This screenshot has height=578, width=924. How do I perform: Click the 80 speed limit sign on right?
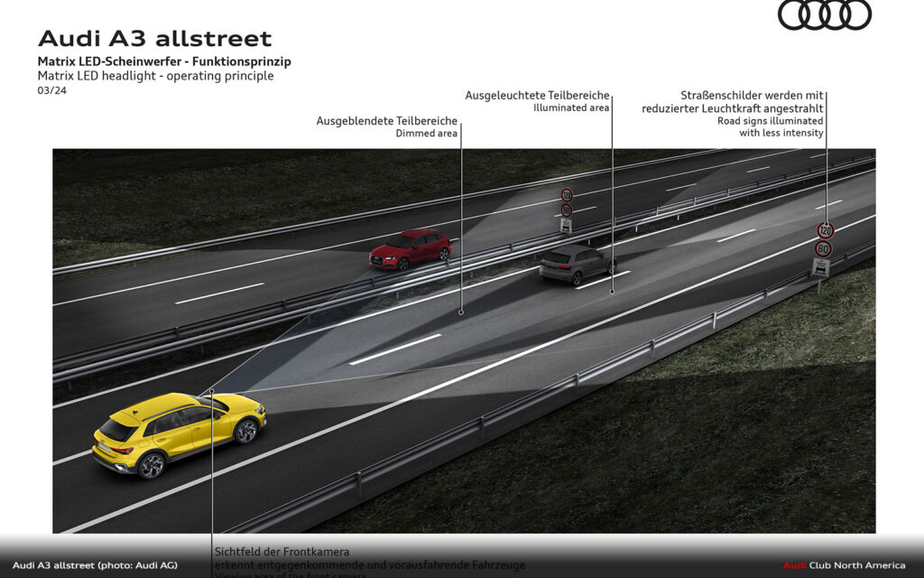823,248
